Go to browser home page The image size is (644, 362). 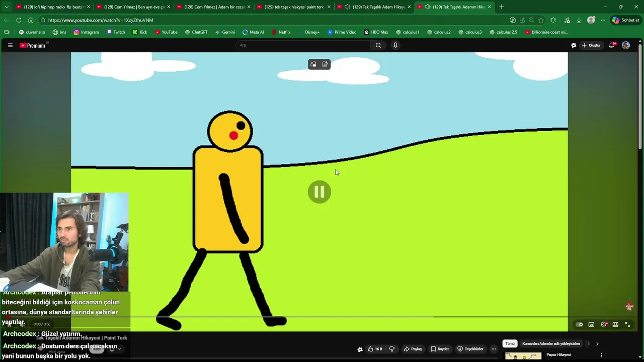31,20
